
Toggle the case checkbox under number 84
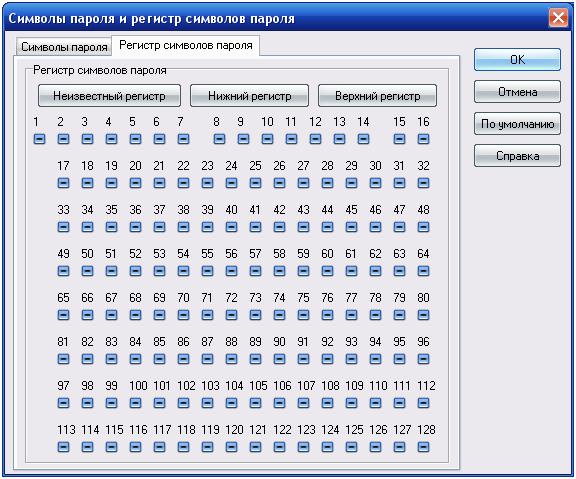136,359
